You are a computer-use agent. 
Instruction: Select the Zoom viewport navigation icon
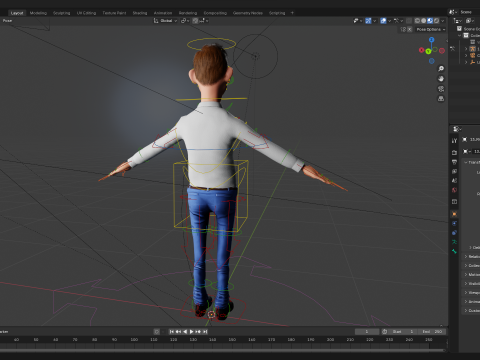pos(441,69)
